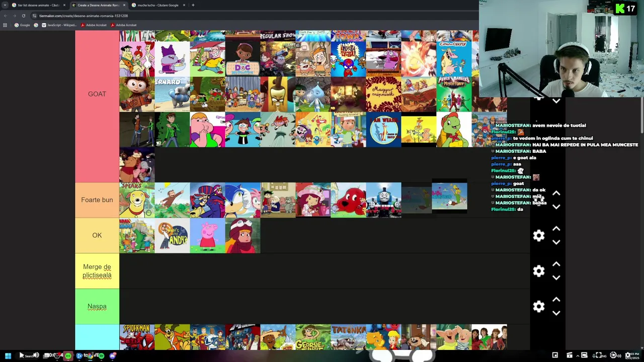Select the Cow and Chicken thumbnail
The image size is (644, 362).
click(454, 59)
